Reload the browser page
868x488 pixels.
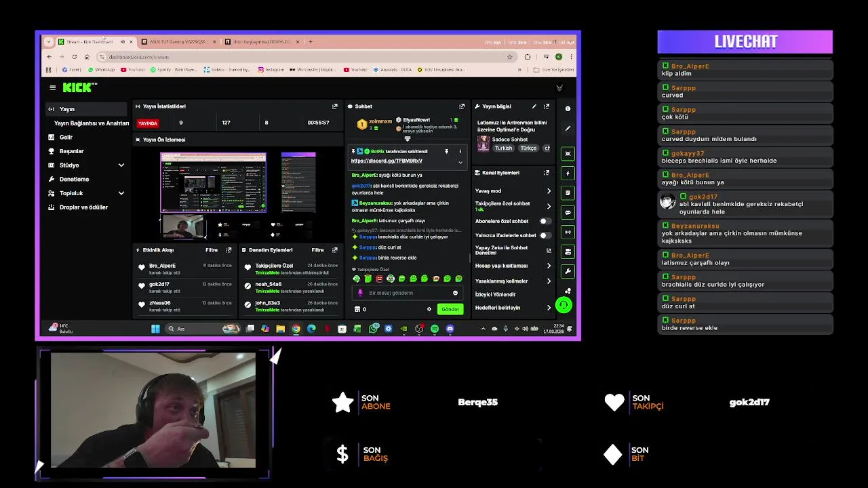pyautogui.click(x=74, y=57)
